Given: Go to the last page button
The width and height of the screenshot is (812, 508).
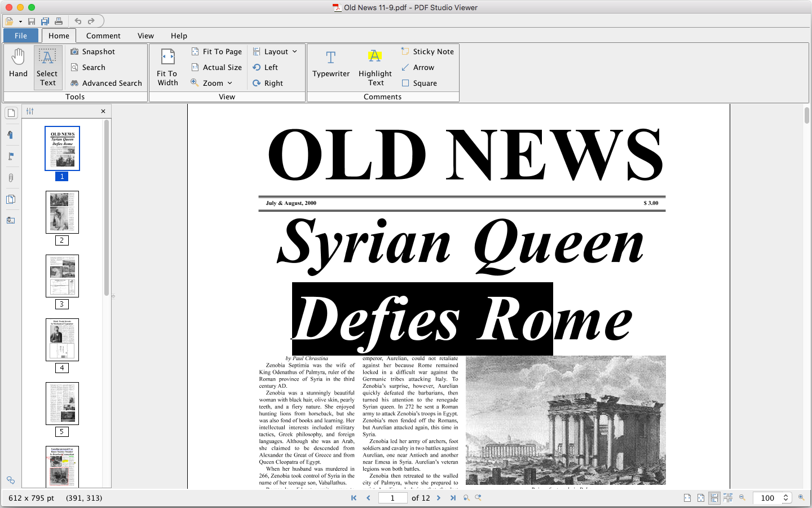Looking at the screenshot, I should point(453,498).
